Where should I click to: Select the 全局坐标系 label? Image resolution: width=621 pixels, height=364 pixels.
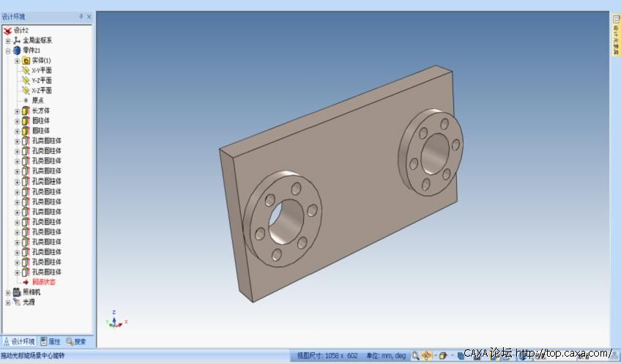(x=37, y=40)
